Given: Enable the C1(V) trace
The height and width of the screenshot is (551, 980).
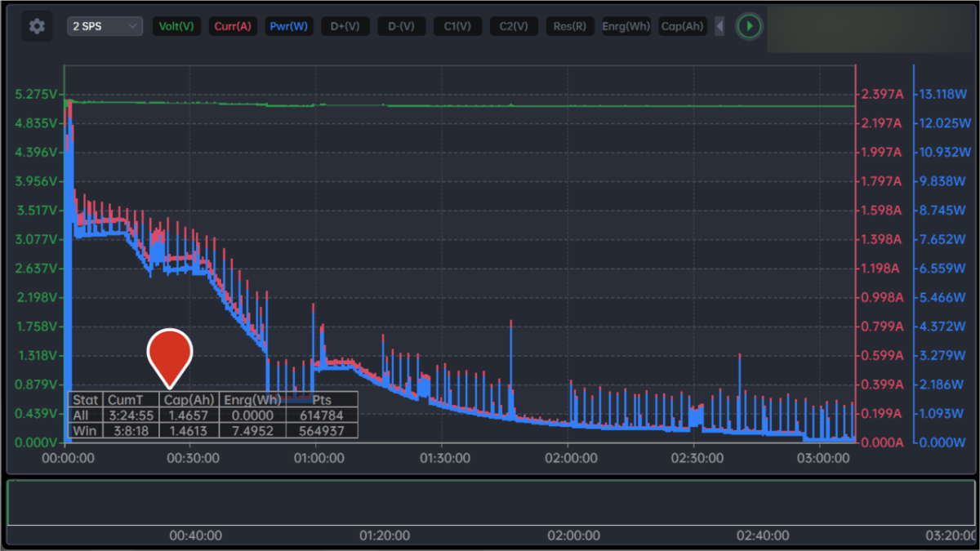Looking at the screenshot, I should tap(457, 26).
